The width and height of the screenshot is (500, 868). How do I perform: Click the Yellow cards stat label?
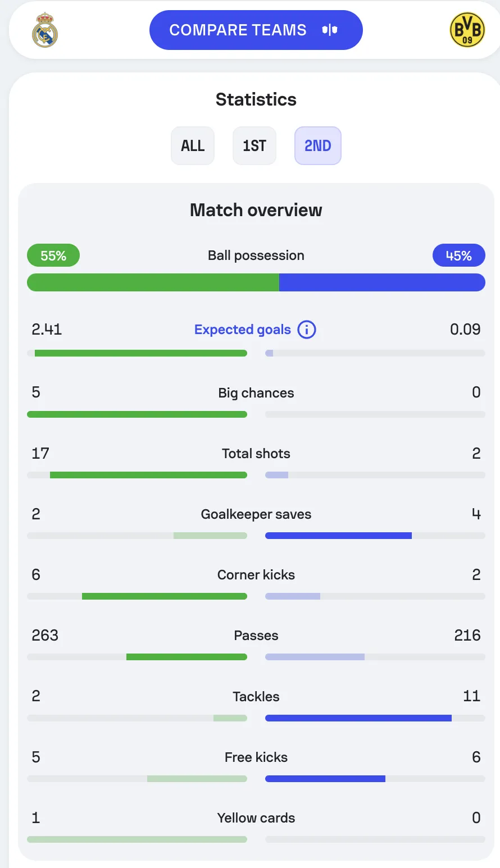pyautogui.click(x=256, y=818)
